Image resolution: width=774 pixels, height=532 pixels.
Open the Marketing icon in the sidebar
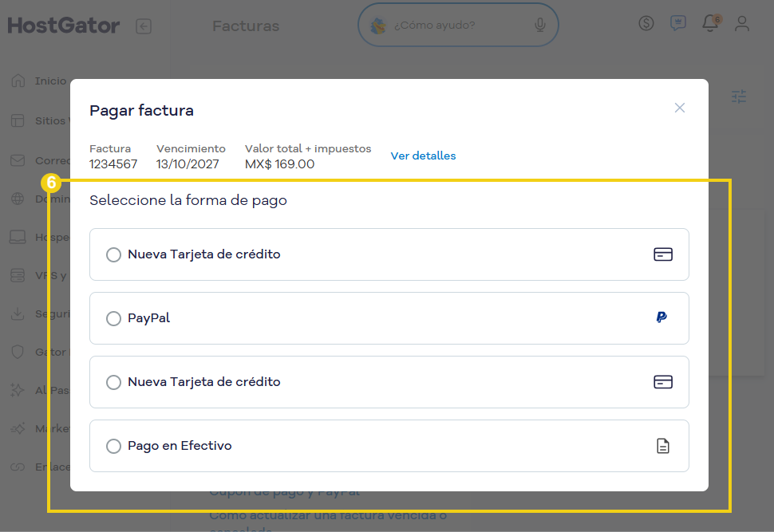pos(18,428)
